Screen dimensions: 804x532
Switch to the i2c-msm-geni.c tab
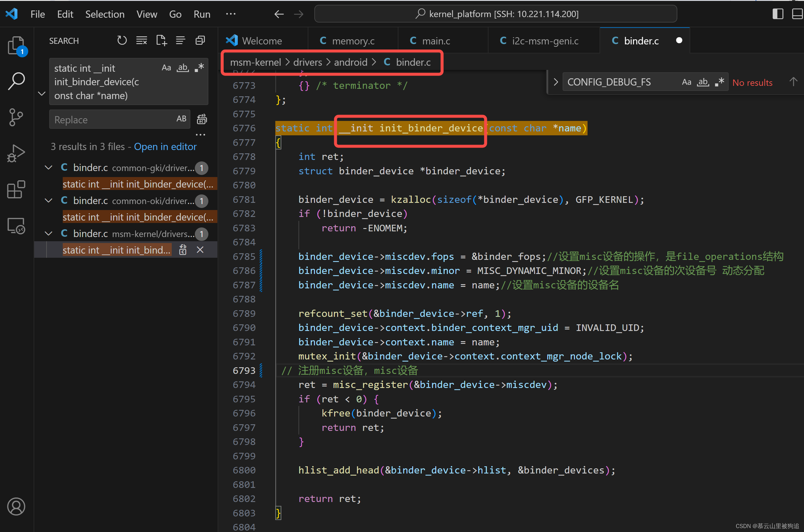(x=544, y=41)
